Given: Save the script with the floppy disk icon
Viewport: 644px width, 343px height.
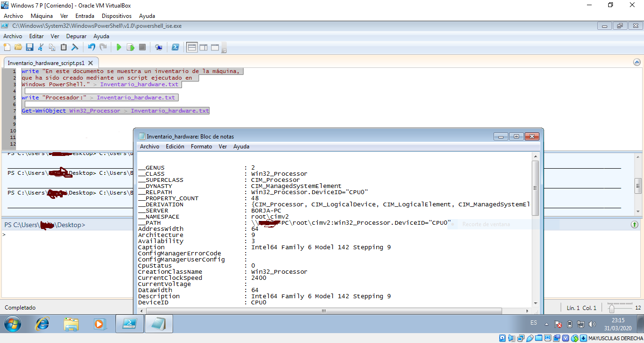Looking at the screenshot, I should (x=30, y=47).
